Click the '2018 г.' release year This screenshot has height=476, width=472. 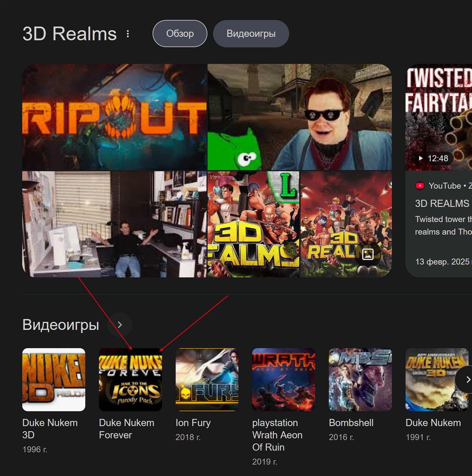pyautogui.click(x=188, y=437)
